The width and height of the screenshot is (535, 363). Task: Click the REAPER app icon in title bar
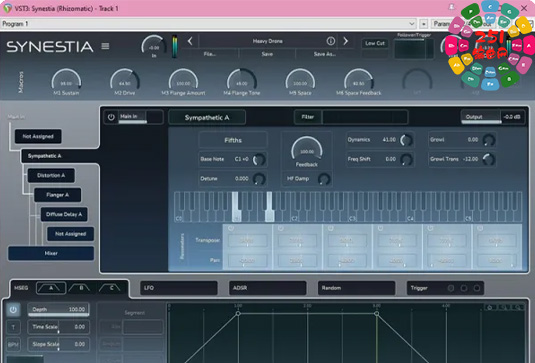(7, 8)
